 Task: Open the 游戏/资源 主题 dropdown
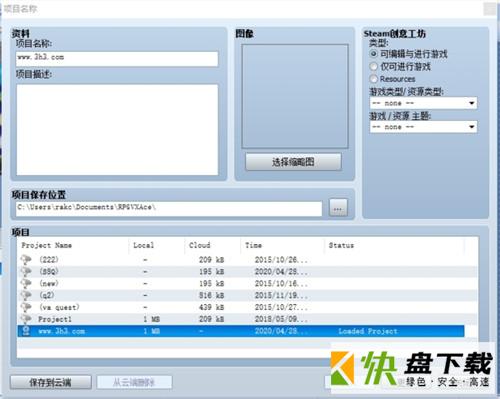[423, 127]
